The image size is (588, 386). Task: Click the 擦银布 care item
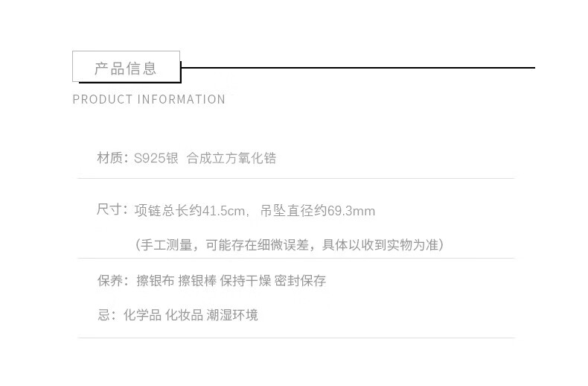pos(156,280)
